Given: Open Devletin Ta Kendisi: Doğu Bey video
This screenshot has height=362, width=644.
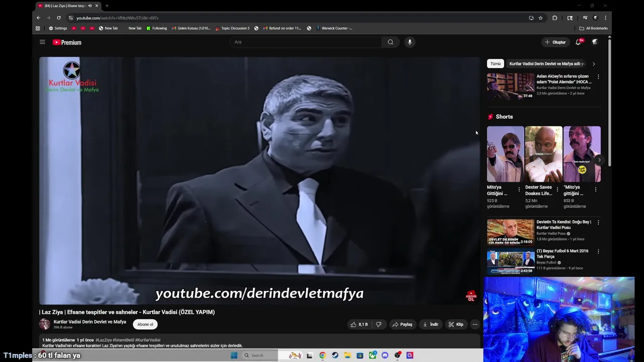Looking at the screenshot, I should [511, 232].
